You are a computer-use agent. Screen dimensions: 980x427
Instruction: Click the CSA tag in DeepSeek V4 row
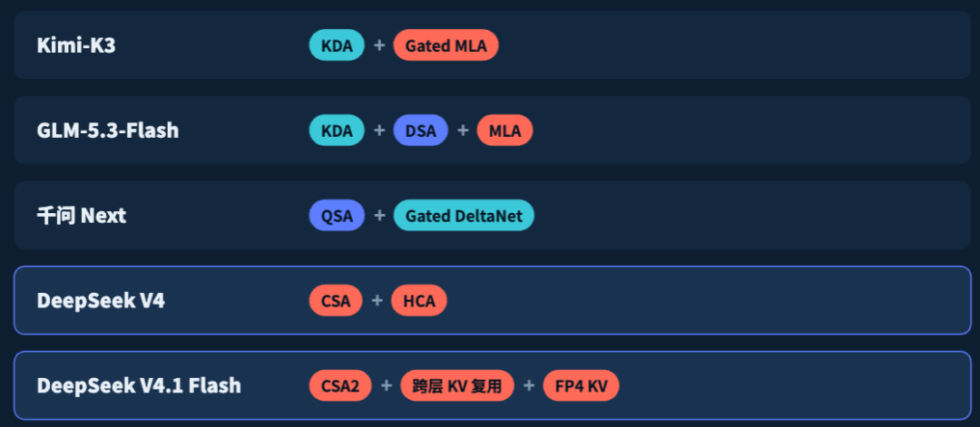click(336, 301)
